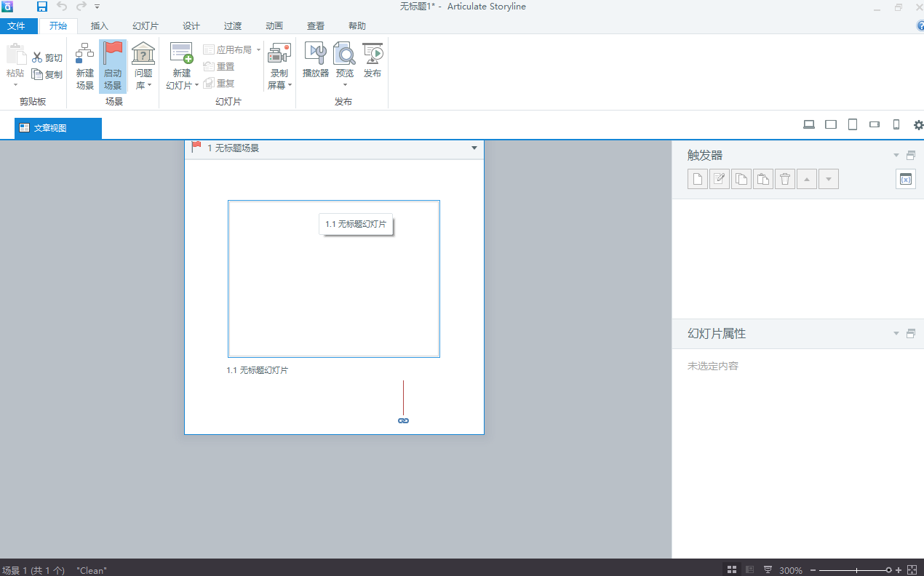Switch to slide view icon in status bar
The height and width of the screenshot is (576, 924).
(750, 569)
